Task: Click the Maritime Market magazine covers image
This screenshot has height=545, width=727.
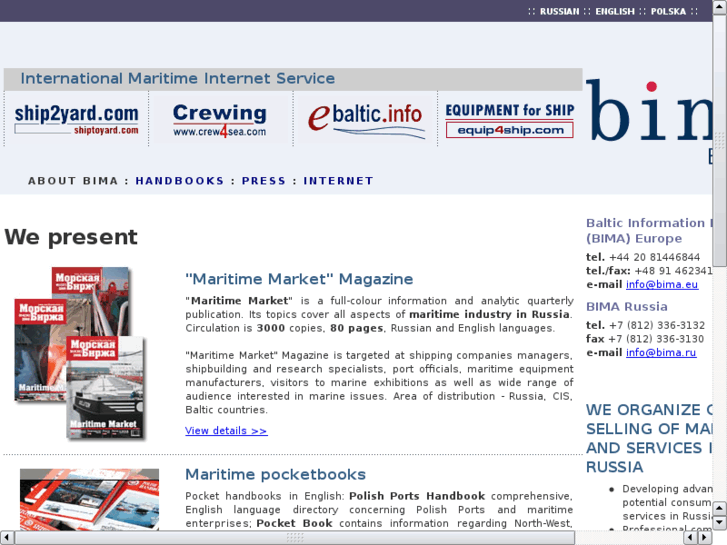Action: (80, 353)
